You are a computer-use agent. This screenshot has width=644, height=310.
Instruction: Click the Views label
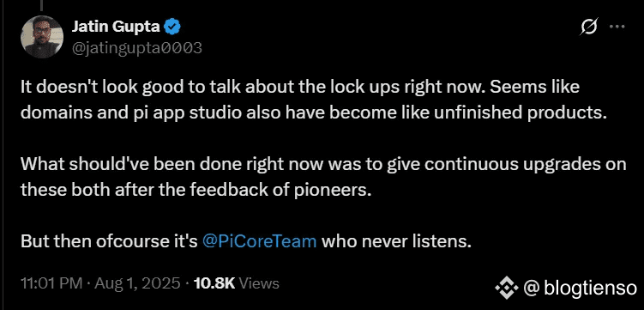coord(259,283)
